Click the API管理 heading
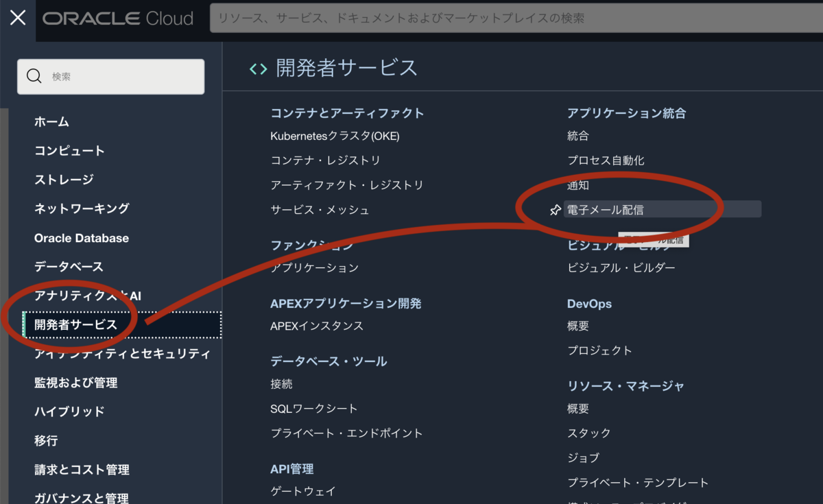The height and width of the screenshot is (504, 823). (292, 469)
